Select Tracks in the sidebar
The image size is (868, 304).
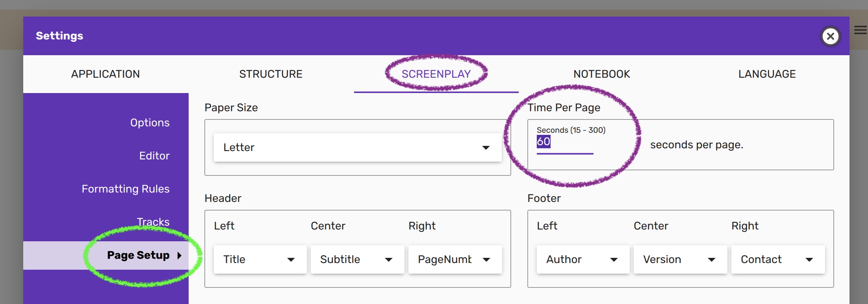click(x=153, y=222)
